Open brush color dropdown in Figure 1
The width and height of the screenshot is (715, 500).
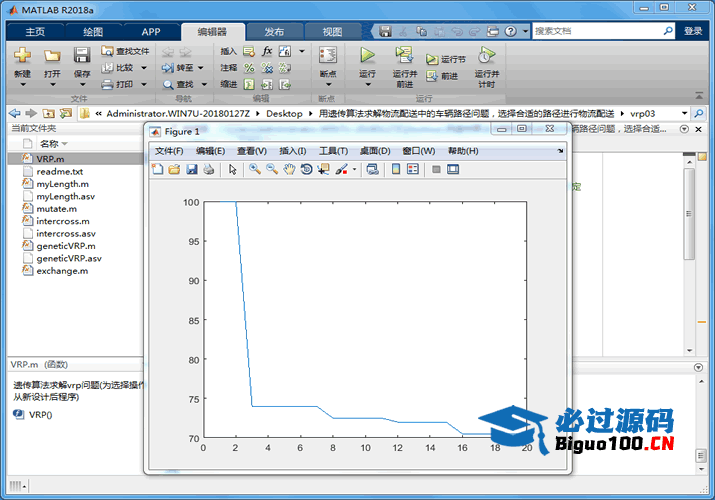[354, 170]
